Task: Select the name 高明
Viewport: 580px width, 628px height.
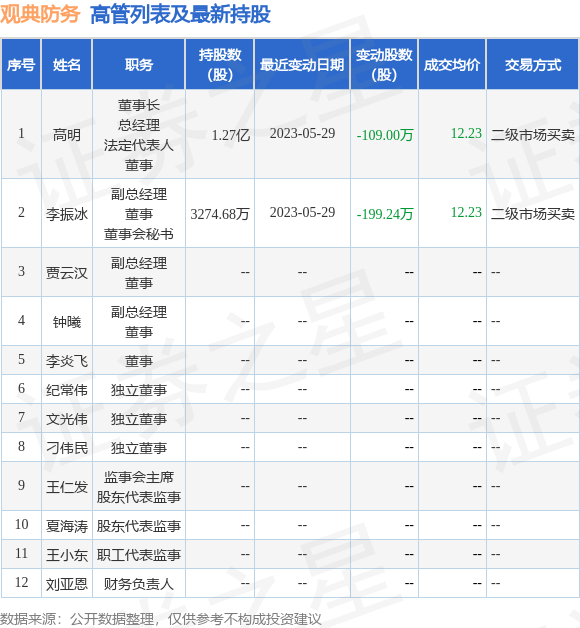Action: (66, 135)
